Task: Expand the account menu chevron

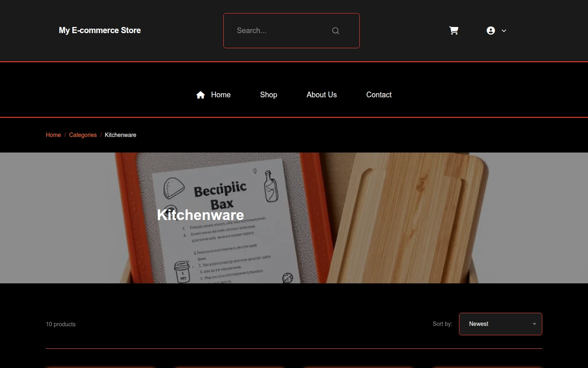Action: pos(504,31)
